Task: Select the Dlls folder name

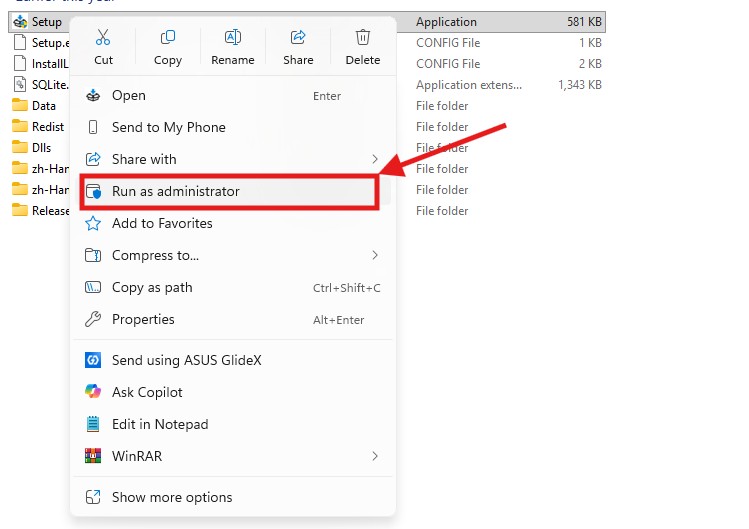Action: [42, 148]
